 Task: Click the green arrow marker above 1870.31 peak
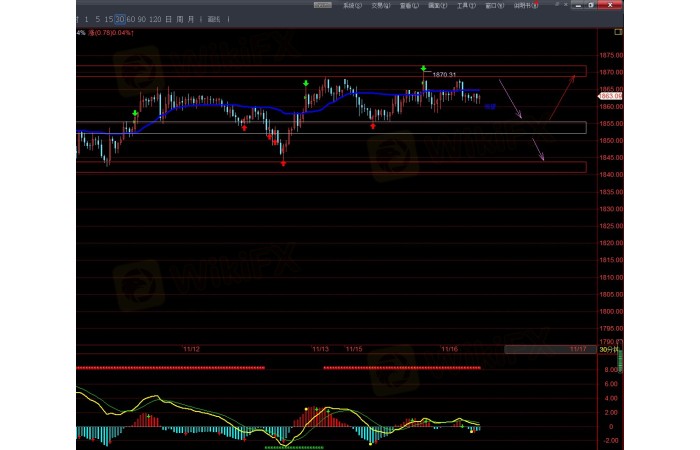[x=423, y=69]
